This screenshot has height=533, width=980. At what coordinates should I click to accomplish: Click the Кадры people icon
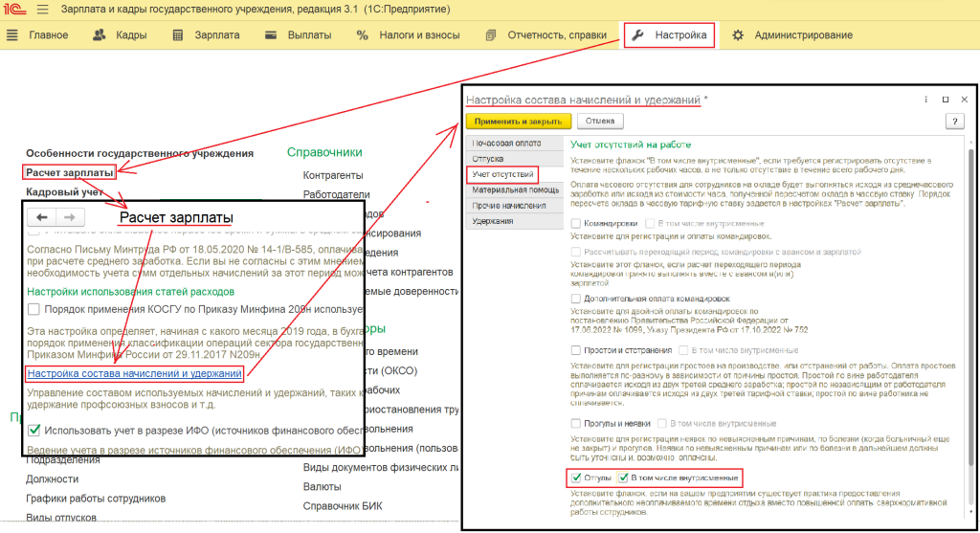coord(100,35)
